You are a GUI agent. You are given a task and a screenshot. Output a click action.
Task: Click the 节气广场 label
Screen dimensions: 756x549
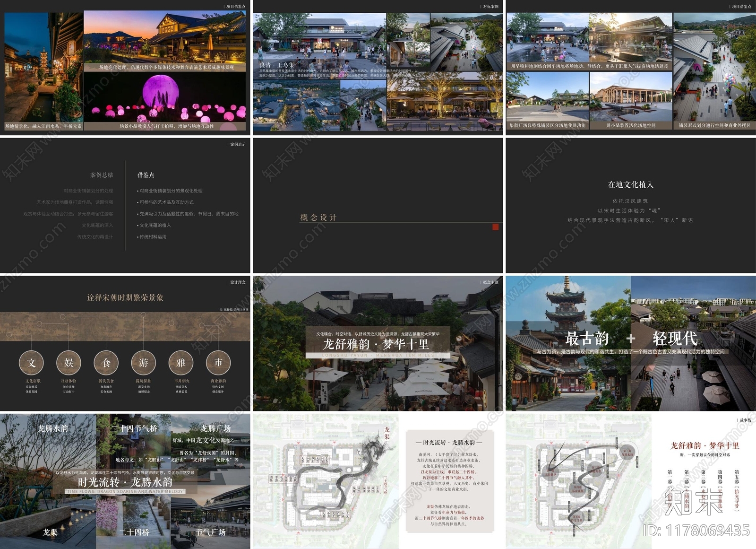tap(211, 532)
